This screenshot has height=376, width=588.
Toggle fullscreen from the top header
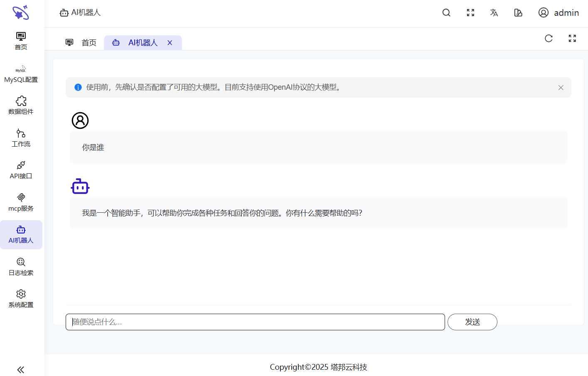coord(470,13)
